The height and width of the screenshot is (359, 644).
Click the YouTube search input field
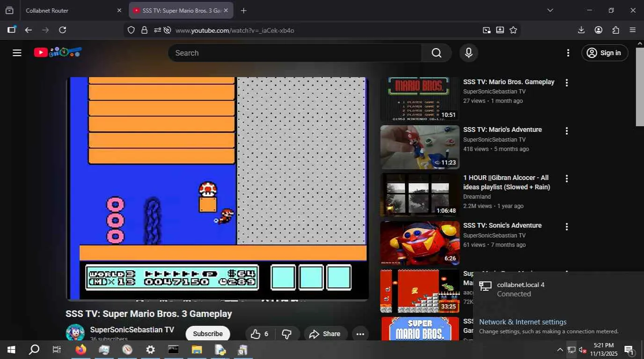pos(295,53)
